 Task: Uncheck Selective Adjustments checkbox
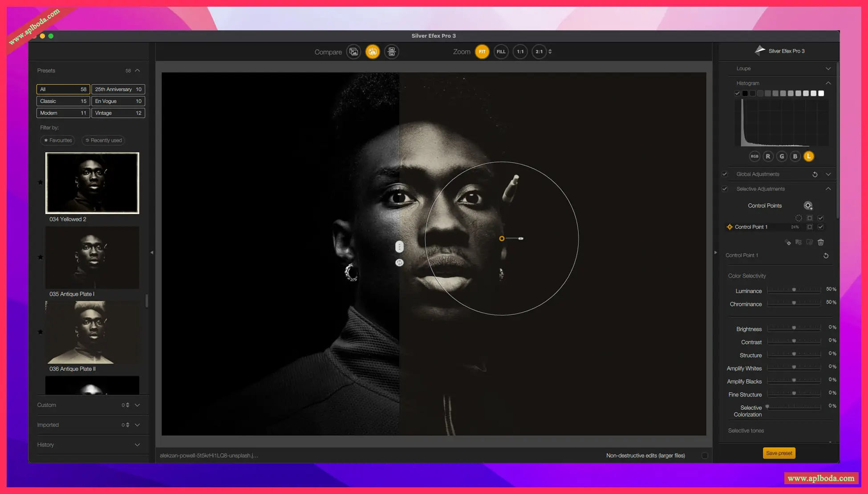pos(725,189)
